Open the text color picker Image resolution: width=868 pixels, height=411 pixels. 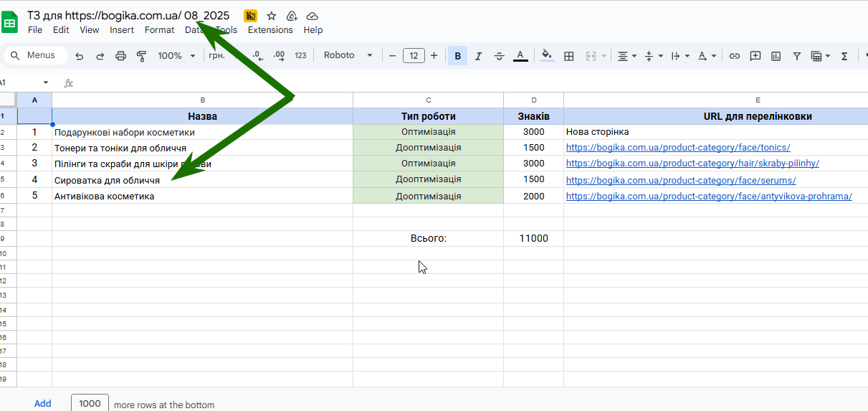click(520, 56)
